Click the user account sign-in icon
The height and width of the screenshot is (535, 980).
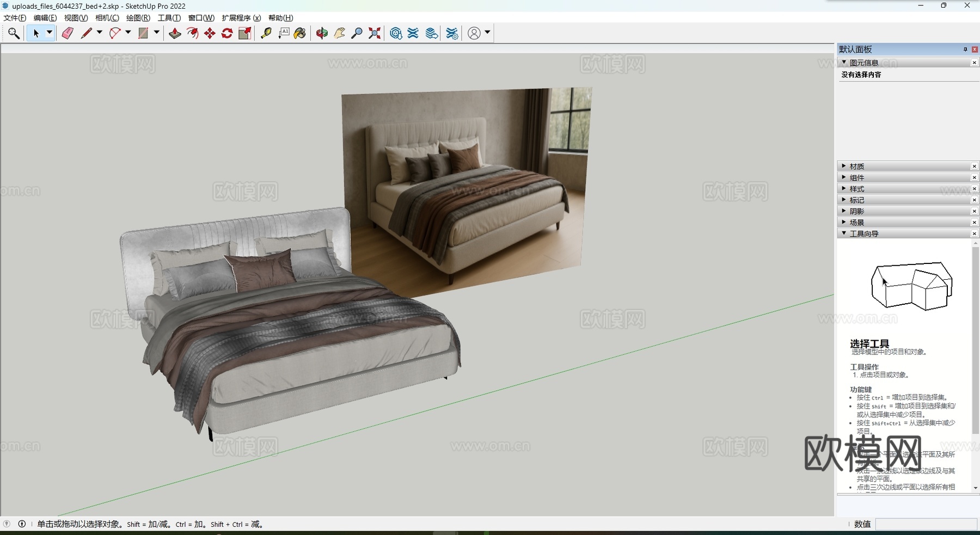[474, 33]
